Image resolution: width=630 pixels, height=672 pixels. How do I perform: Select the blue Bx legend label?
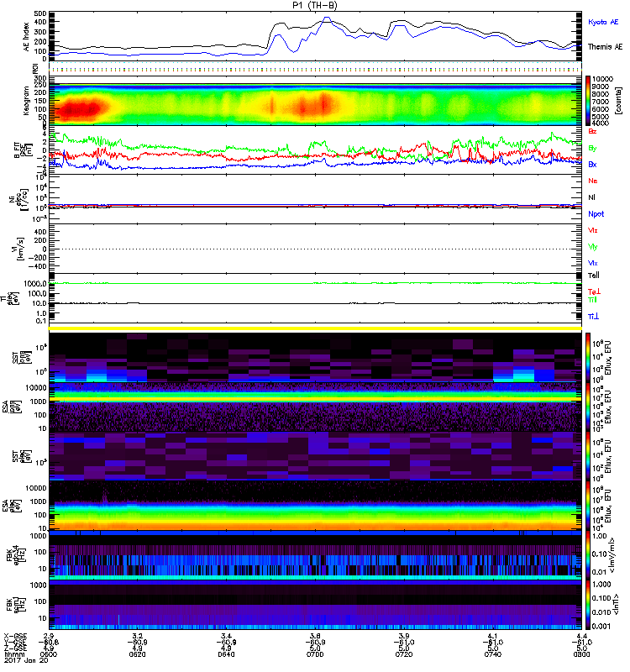pos(592,164)
